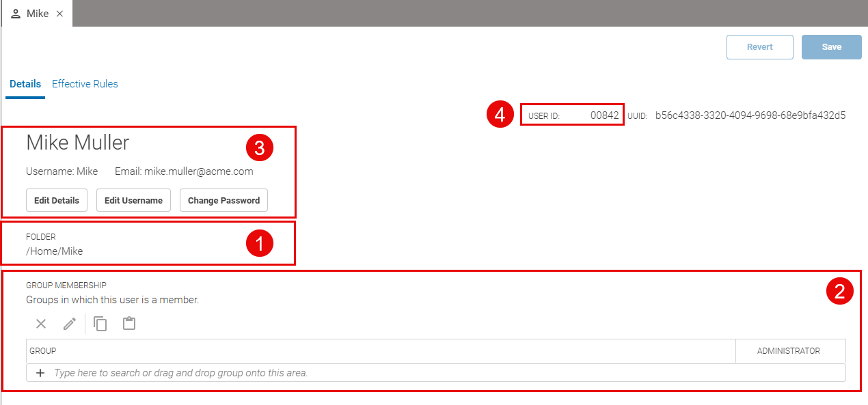Open the Details tab
Image resolution: width=868 pixels, height=405 pixels.
25,83
